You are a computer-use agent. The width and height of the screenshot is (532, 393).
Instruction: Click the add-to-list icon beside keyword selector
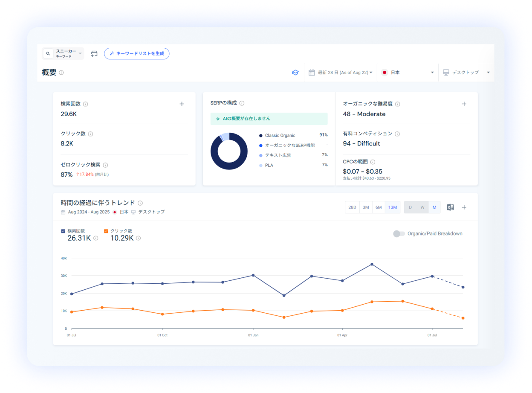94,54
